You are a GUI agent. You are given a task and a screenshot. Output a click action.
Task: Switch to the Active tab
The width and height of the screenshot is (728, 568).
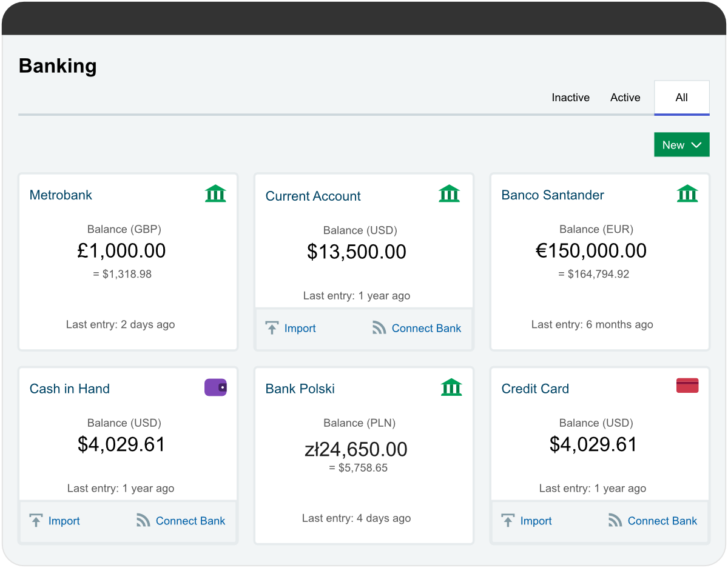pos(625,98)
